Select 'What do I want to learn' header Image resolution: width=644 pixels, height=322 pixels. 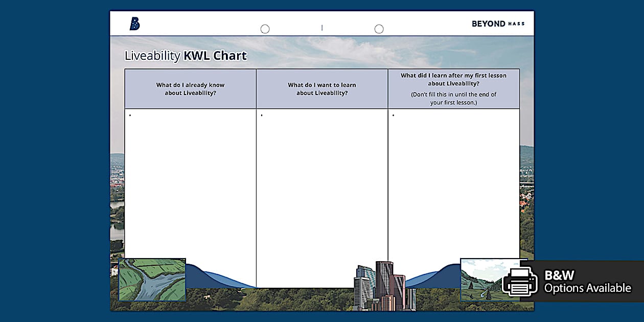point(322,89)
